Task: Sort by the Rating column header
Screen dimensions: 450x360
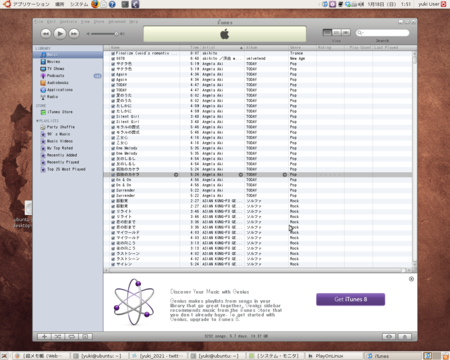Action: [330, 48]
